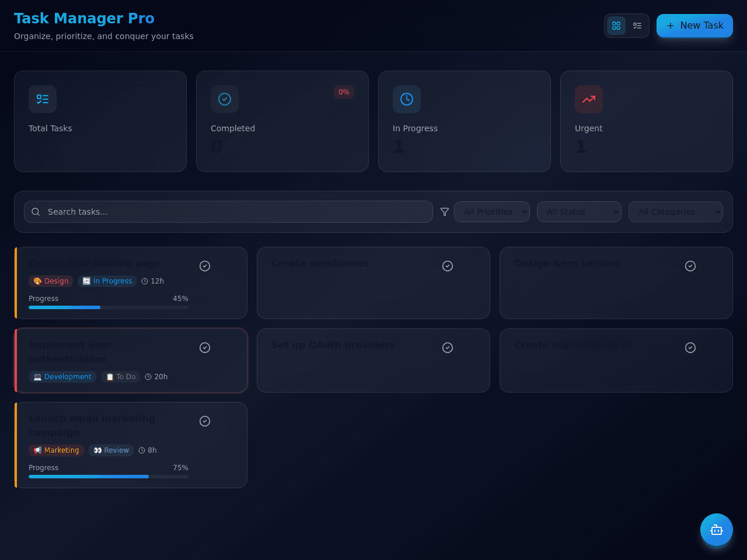Open the Implement user authentication title
This screenshot has height=560, width=747.
click(x=70, y=352)
